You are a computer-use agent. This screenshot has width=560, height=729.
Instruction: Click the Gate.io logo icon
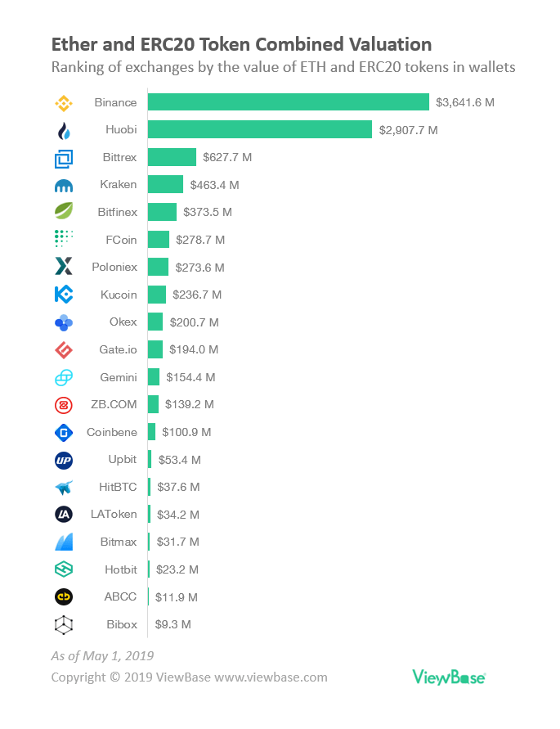pyautogui.click(x=64, y=350)
